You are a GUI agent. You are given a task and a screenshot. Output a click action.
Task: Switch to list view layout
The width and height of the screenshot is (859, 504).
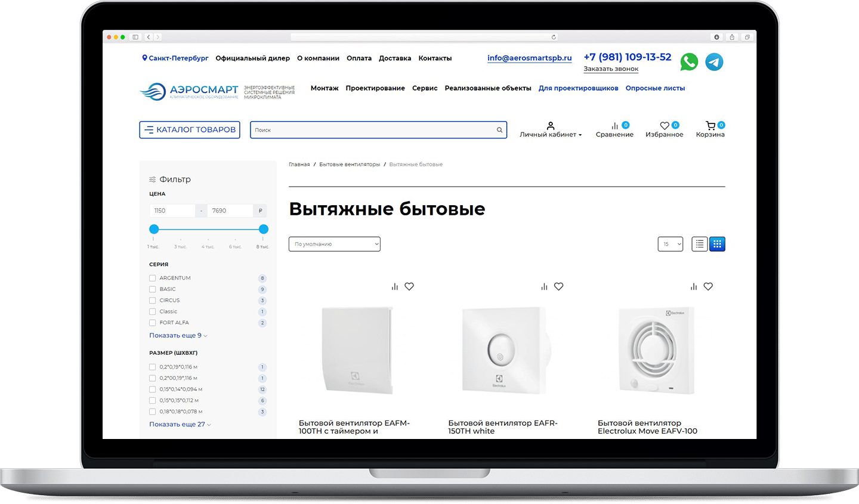tap(700, 244)
